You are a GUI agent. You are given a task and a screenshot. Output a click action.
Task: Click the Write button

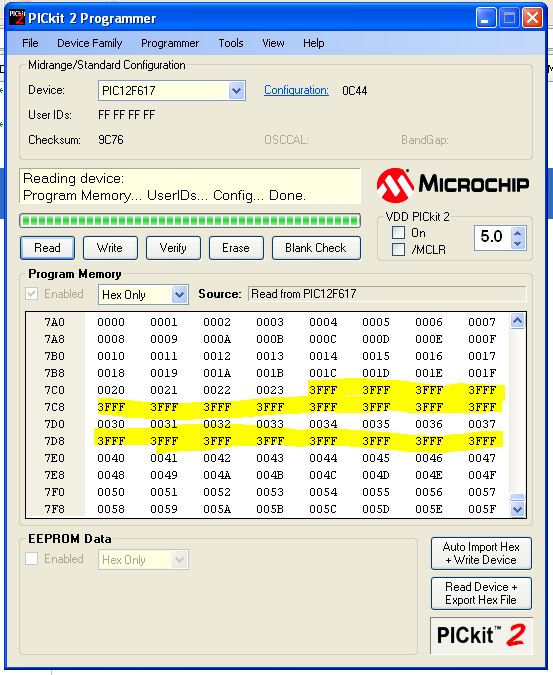tap(110, 248)
